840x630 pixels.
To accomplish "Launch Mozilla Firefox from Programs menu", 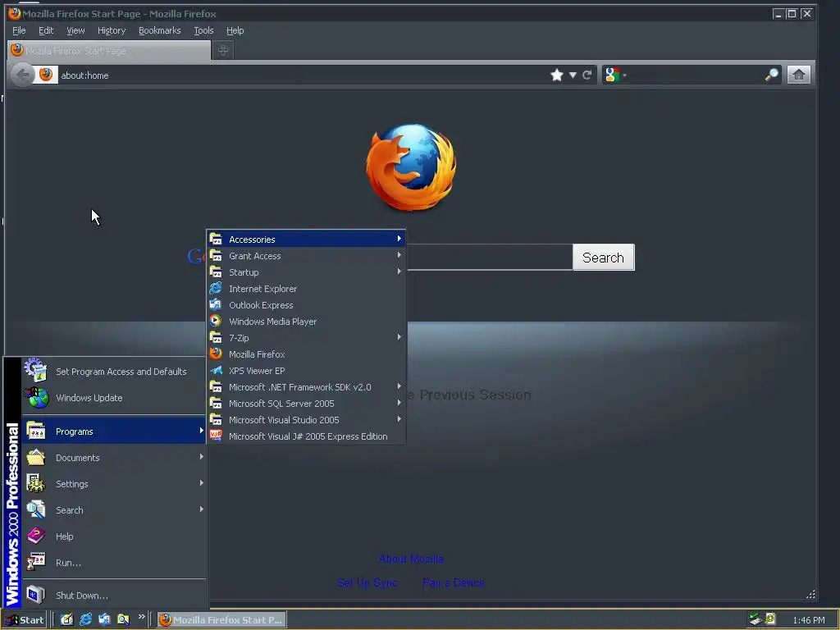I will click(306, 354).
